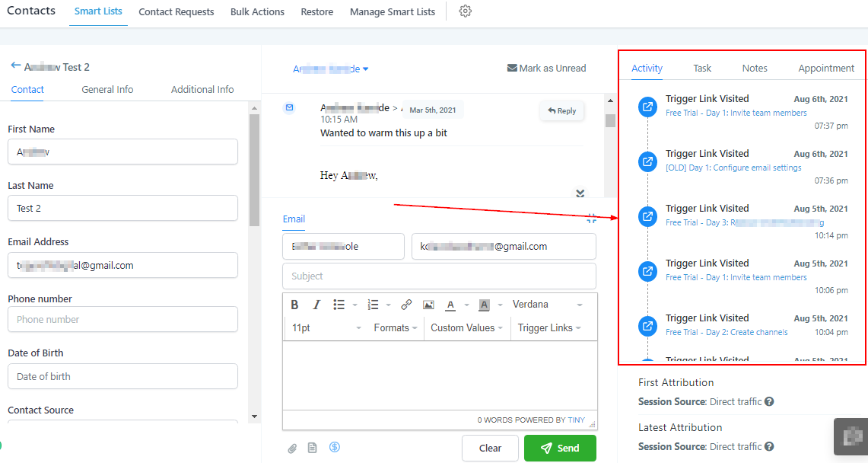868x463 pixels.
Task: Click Mark as Unread
Action: tap(546, 68)
